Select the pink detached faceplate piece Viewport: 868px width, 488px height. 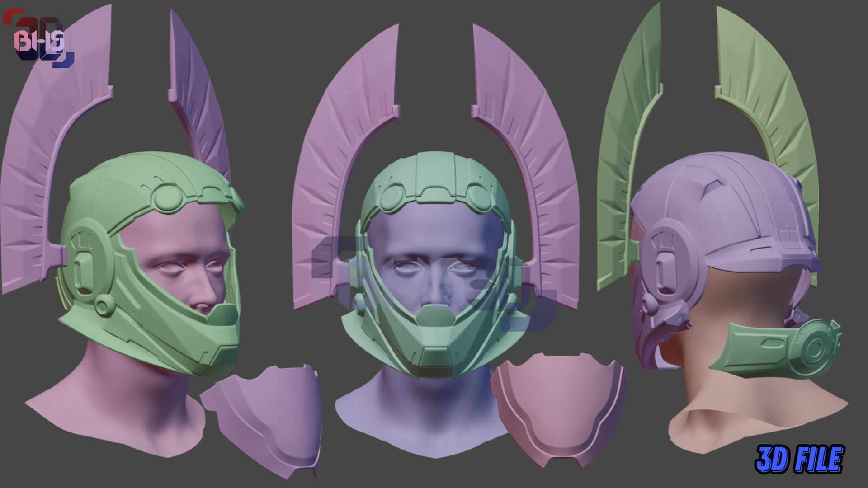click(559, 410)
